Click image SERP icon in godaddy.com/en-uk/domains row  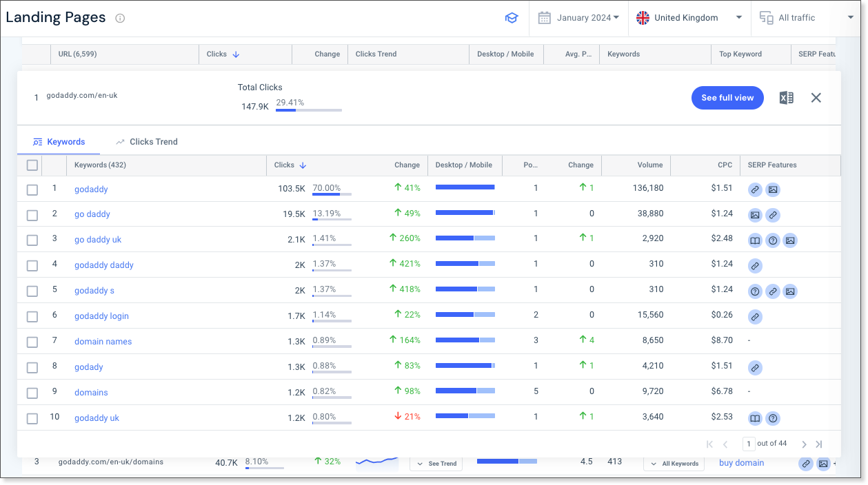(823, 464)
